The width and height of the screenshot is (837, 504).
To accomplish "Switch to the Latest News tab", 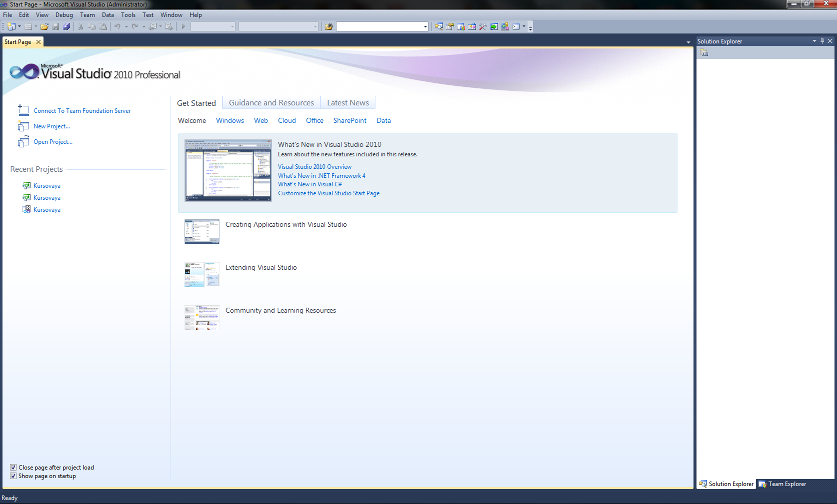I will click(x=348, y=103).
